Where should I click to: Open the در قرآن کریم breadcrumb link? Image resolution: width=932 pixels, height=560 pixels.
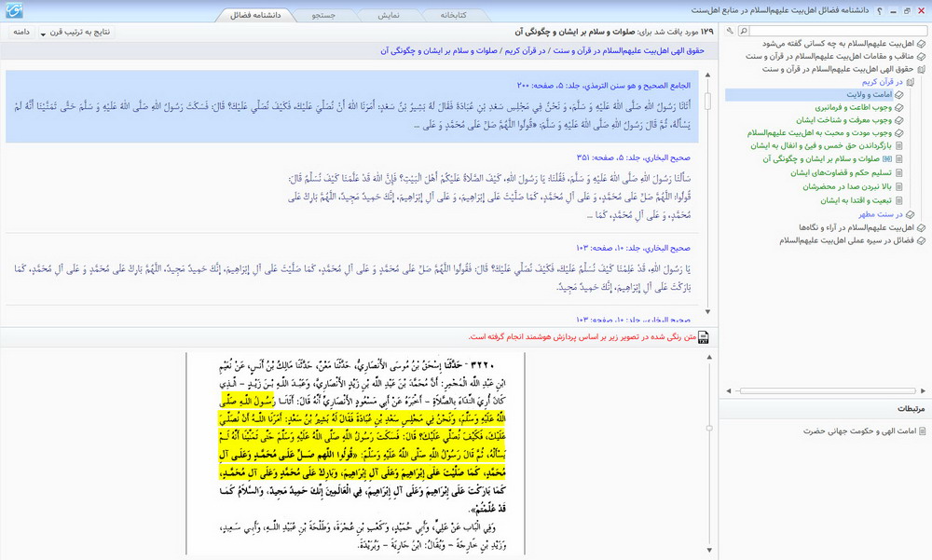coord(526,51)
